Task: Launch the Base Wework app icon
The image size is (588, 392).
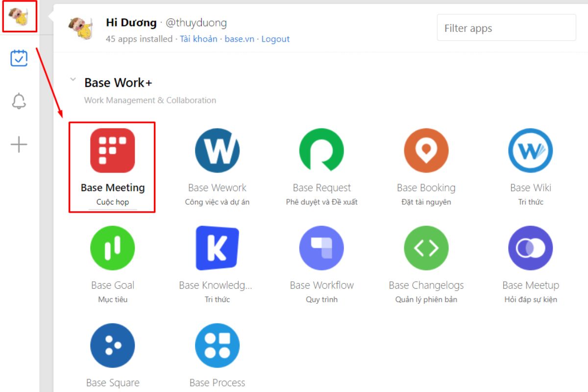Action: tap(217, 150)
